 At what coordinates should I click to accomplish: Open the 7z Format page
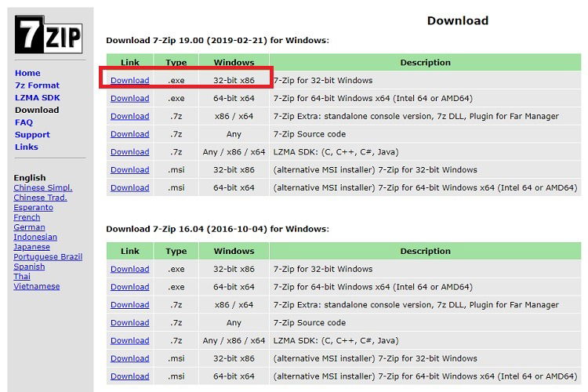point(37,85)
